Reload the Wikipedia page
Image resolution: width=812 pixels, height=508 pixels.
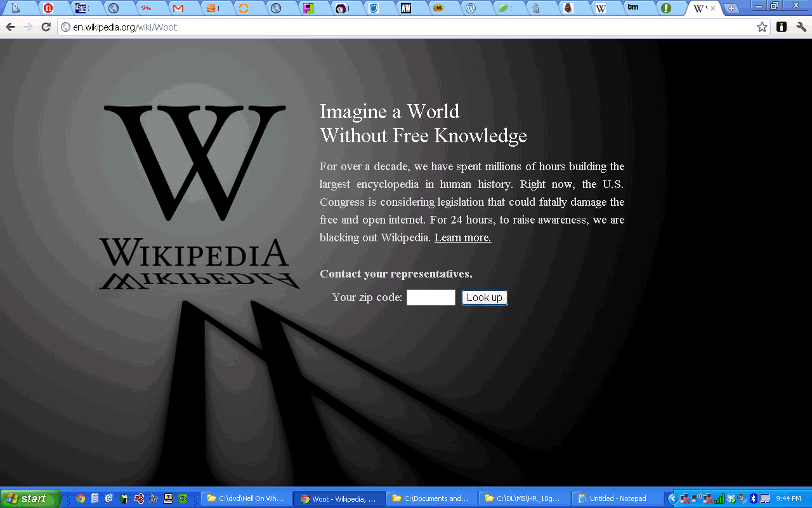46,27
